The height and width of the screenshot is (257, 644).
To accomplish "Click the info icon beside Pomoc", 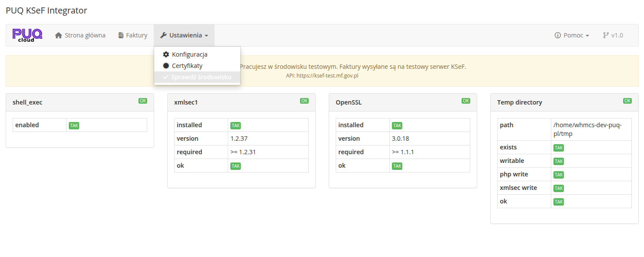I will click(x=557, y=35).
